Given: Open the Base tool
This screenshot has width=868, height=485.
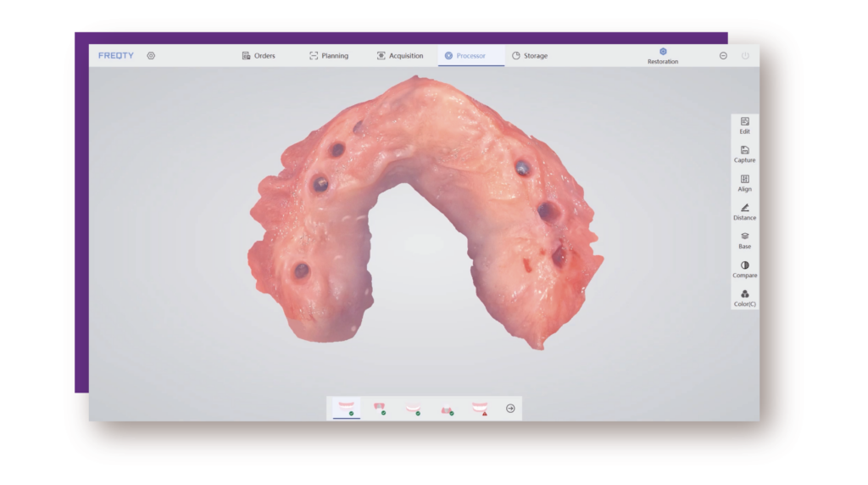Looking at the screenshot, I should click(744, 241).
